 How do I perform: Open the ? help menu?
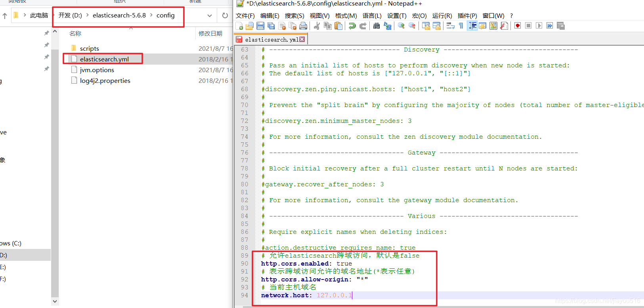(x=511, y=15)
